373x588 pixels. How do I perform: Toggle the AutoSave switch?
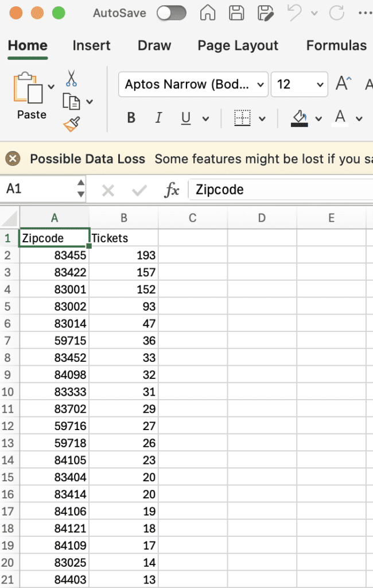coord(171,13)
